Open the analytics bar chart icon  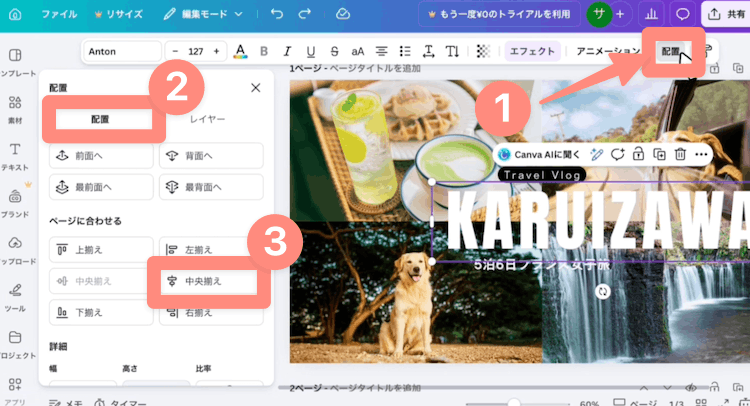651,14
